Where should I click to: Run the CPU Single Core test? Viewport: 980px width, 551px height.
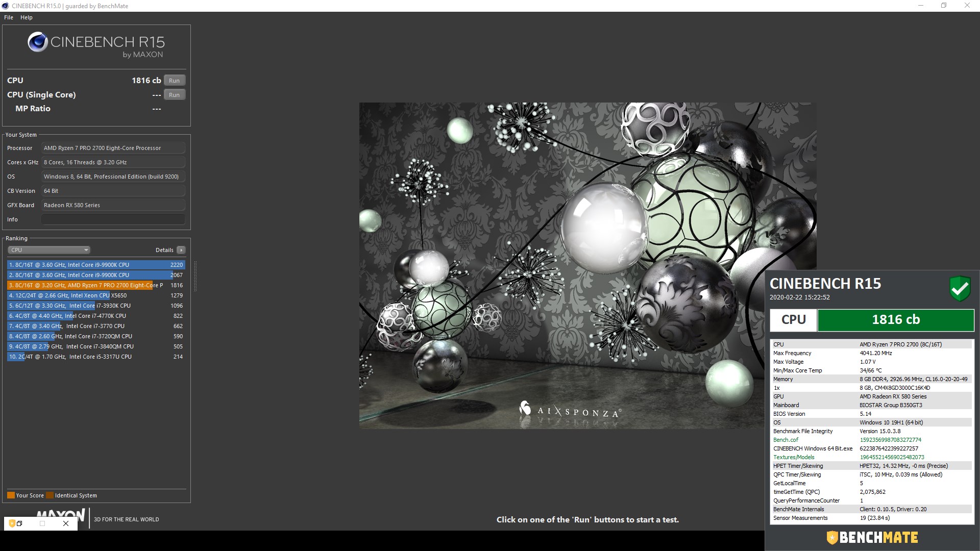(x=175, y=95)
